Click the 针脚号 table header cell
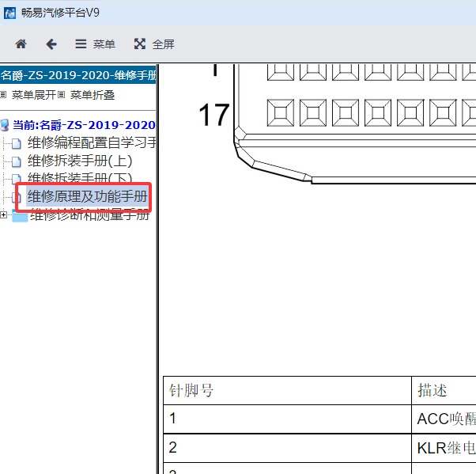Image resolution: width=476 pixels, height=474 pixels. click(287, 390)
